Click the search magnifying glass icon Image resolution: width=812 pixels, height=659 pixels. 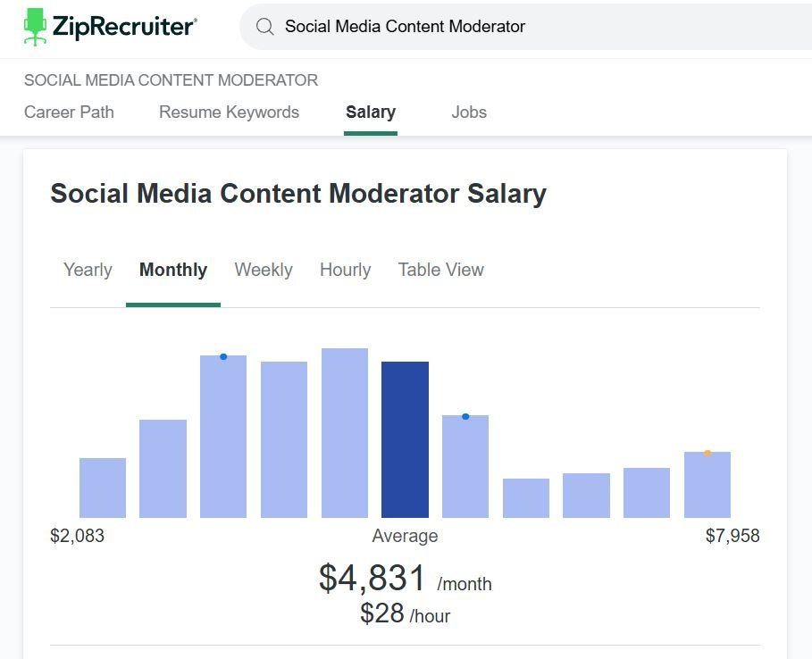tap(264, 27)
